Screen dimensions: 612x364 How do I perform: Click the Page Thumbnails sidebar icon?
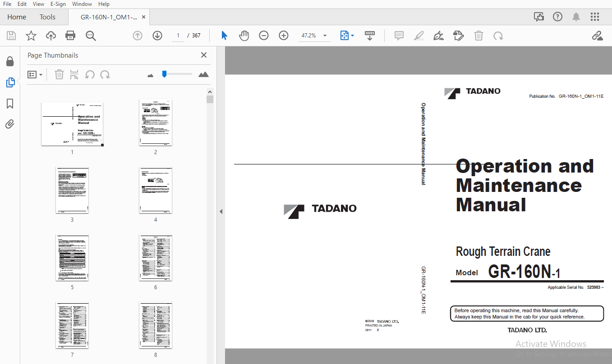coord(10,82)
